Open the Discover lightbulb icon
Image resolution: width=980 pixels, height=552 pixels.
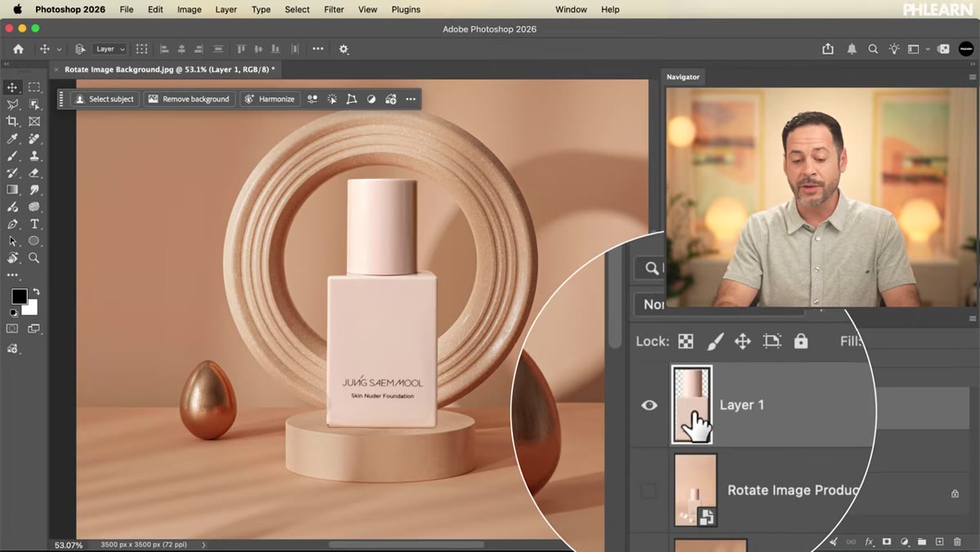(x=894, y=49)
